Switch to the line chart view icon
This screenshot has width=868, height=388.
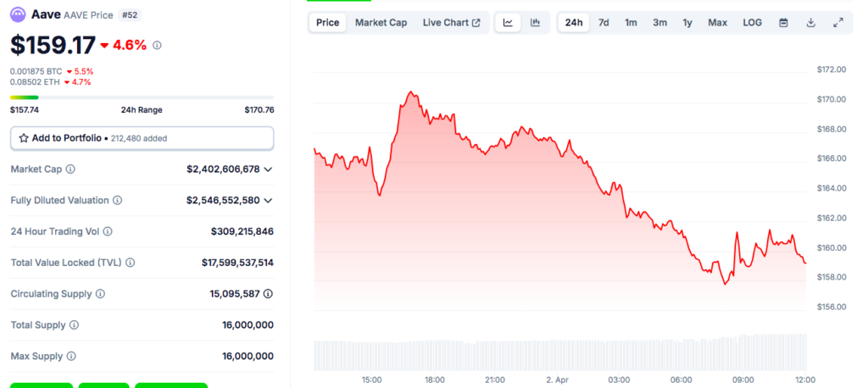point(508,23)
